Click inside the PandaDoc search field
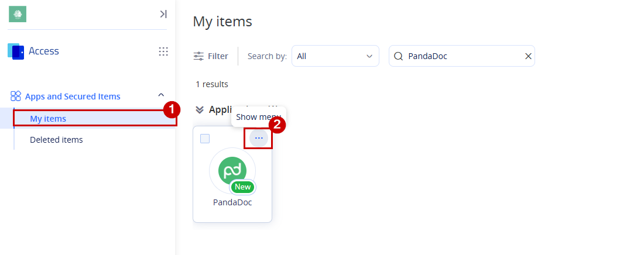Image resolution: width=644 pixels, height=255 pixels. coord(462,56)
